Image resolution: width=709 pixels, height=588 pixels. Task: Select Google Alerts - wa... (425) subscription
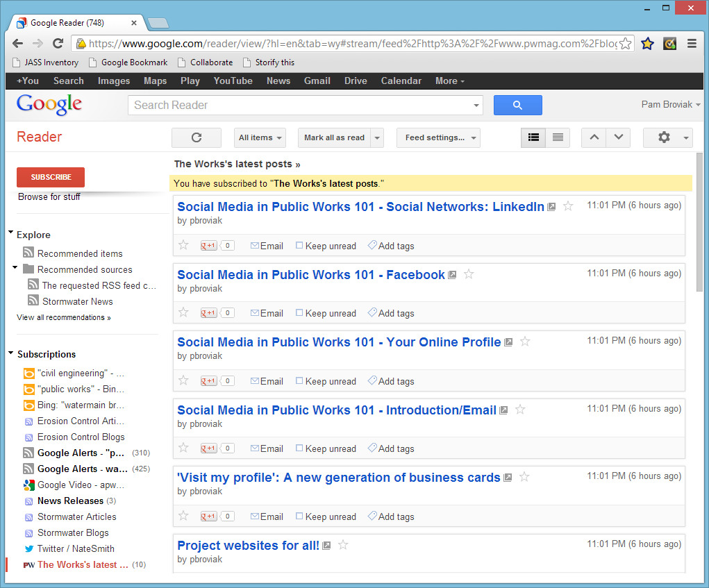coord(86,469)
